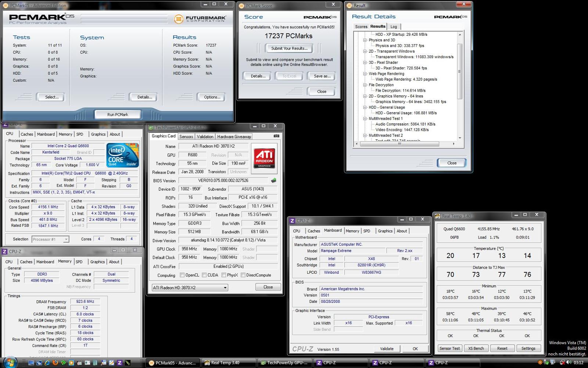Click Run PCMark button
Screen dimensions: 588x368
coord(118,114)
